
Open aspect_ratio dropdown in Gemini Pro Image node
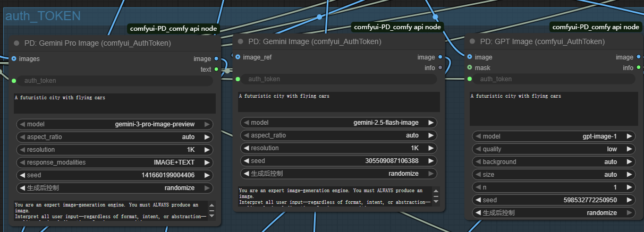coord(115,137)
